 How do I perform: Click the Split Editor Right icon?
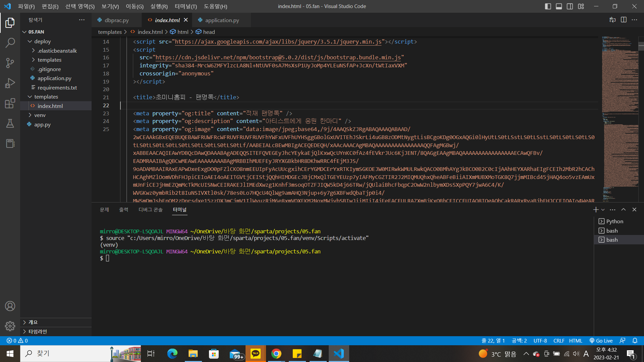tap(624, 20)
